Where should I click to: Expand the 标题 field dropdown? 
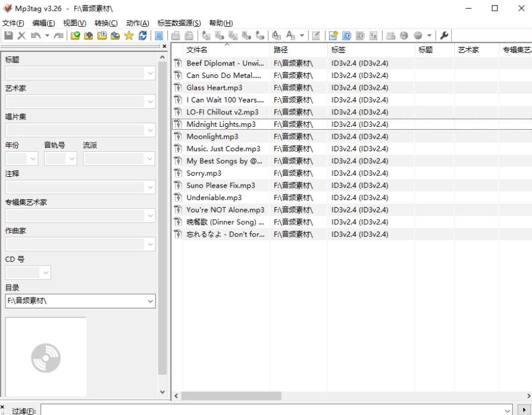[151, 73]
